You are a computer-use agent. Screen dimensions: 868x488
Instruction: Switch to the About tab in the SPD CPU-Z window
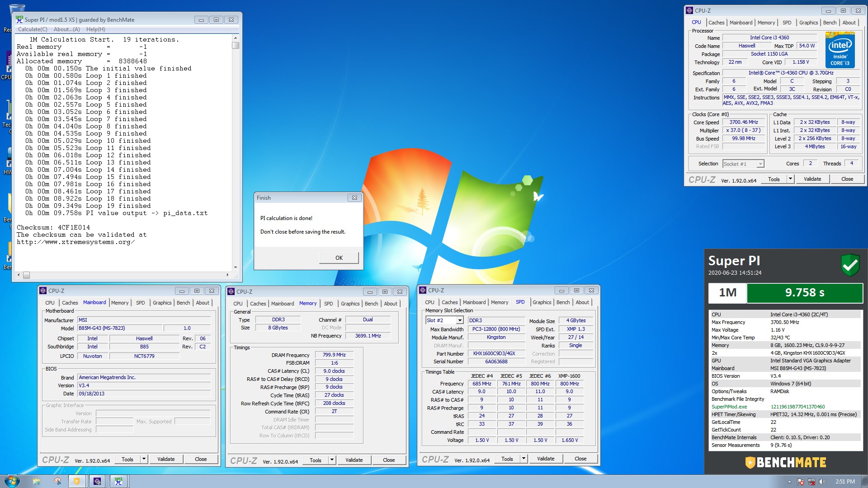click(582, 302)
